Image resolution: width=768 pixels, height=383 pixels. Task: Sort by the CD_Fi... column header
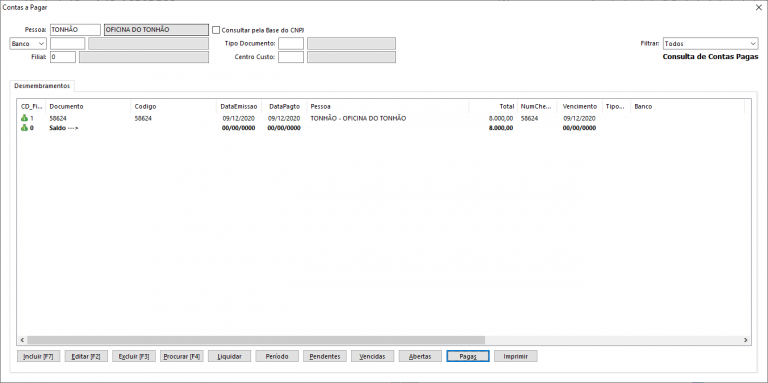pos(32,106)
